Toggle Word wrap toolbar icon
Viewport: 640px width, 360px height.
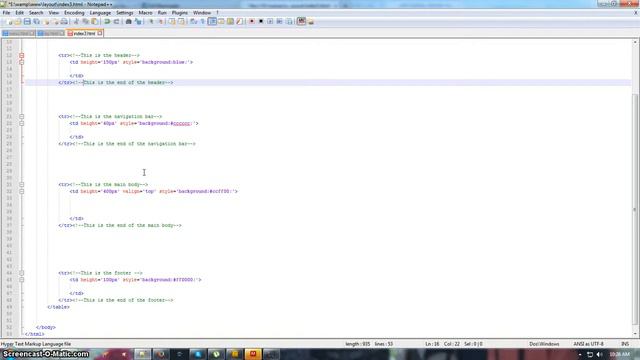(x=193, y=22)
